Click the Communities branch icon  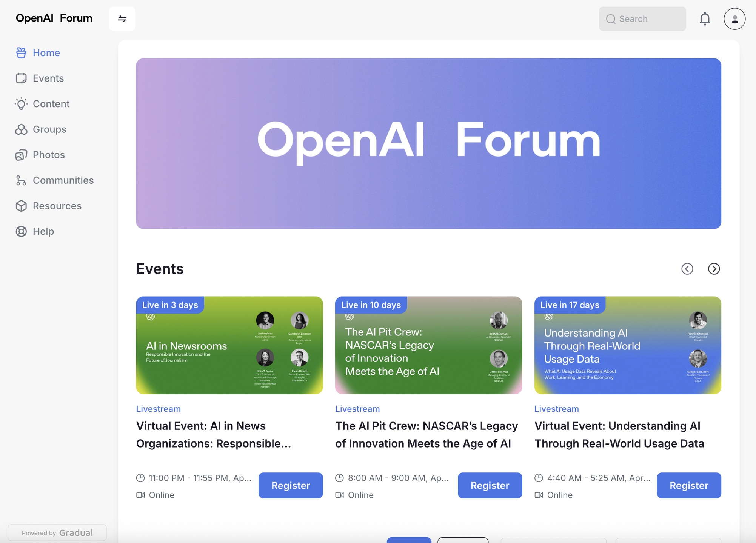[21, 180]
